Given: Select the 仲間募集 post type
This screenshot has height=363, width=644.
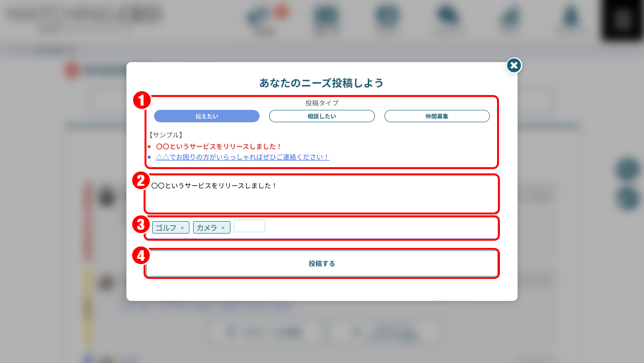Looking at the screenshot, I should click(437, 116).
